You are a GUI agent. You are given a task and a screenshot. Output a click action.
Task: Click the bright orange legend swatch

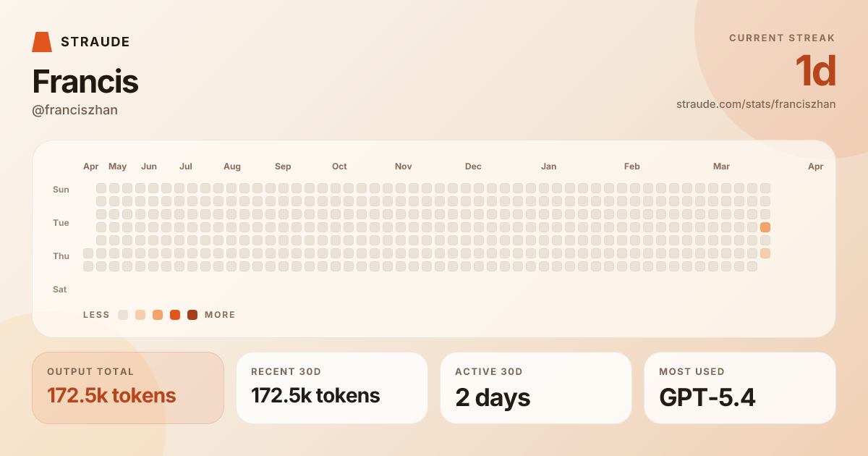[175, 315]
